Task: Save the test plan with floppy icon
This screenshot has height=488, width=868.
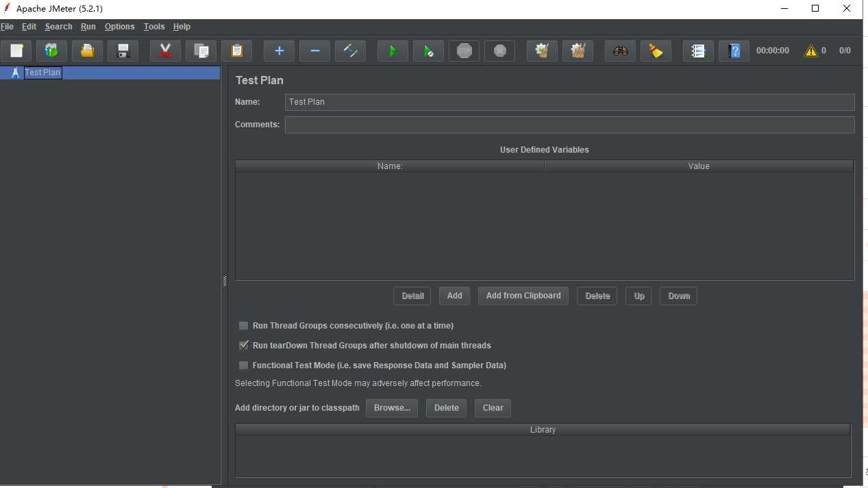Action: (123, 51)
